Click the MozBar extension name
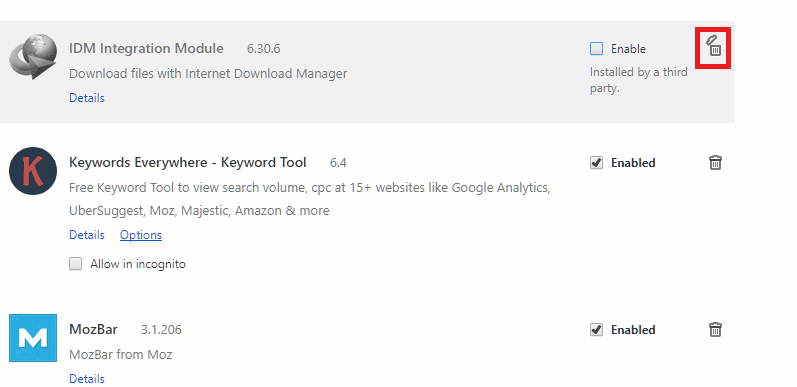The height and width of the screenshot is (387, 797). (94, 330)
